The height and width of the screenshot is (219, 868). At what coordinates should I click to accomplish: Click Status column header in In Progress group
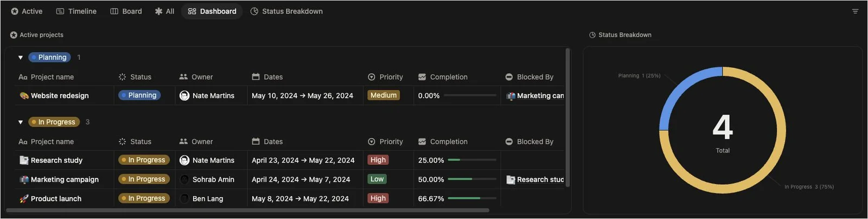135,141
